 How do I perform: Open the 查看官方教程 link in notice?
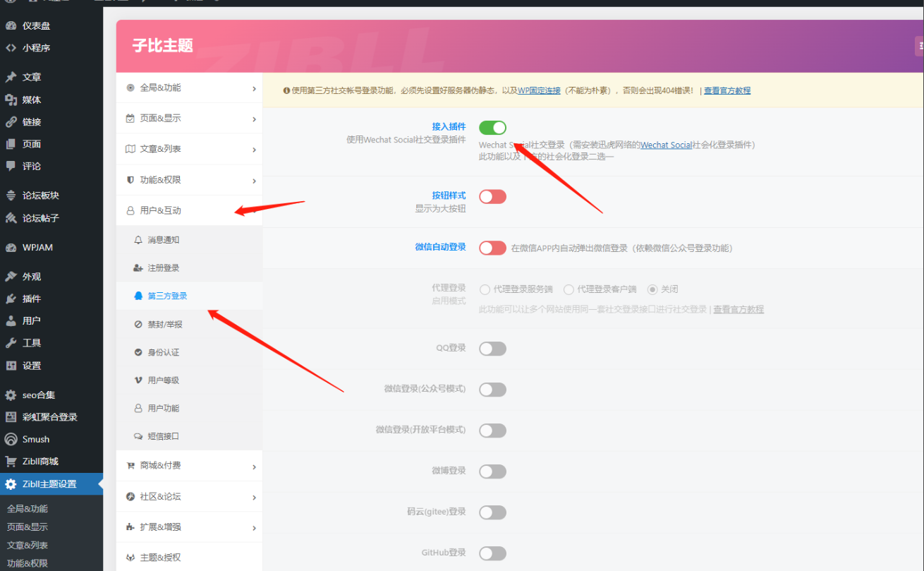coord(727,91)
